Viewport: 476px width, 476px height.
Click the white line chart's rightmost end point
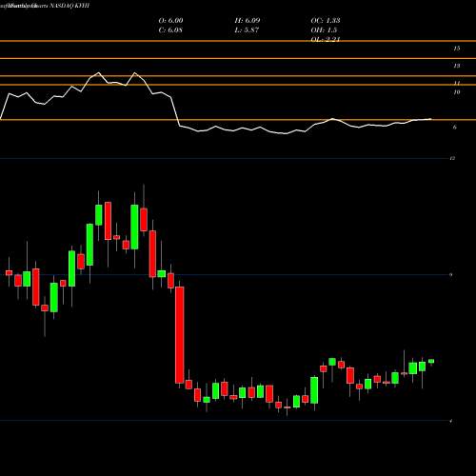tap(431, 119)
